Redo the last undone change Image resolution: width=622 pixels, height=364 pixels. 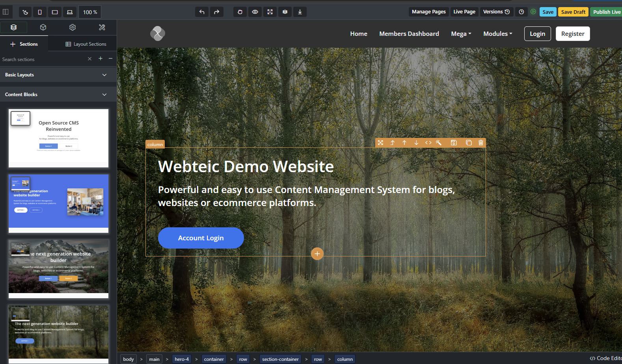(217, 12)
